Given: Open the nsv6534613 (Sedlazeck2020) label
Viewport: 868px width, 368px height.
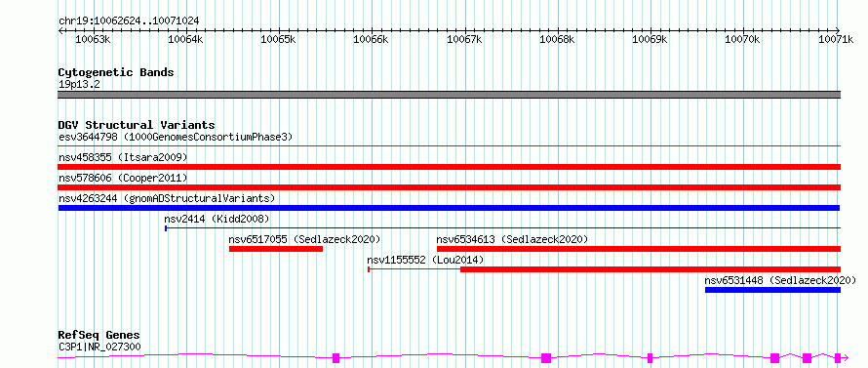Looking at the screenshot, I should pos(513,239).
